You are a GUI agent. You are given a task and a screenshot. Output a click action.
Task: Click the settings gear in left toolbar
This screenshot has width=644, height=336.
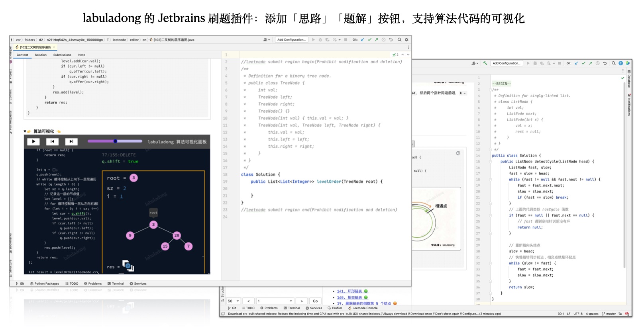pos(406,40)
